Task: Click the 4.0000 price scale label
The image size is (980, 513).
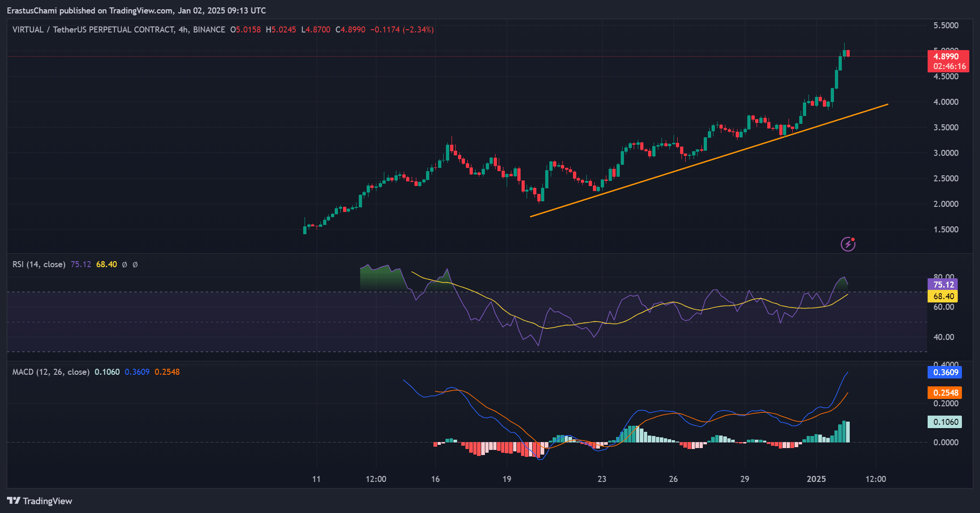Action: click(x=946, y=102)
